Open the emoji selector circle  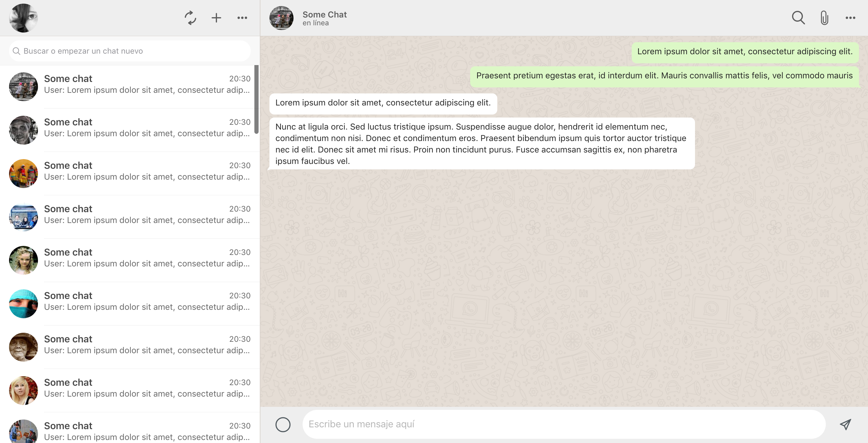point(283,424)
